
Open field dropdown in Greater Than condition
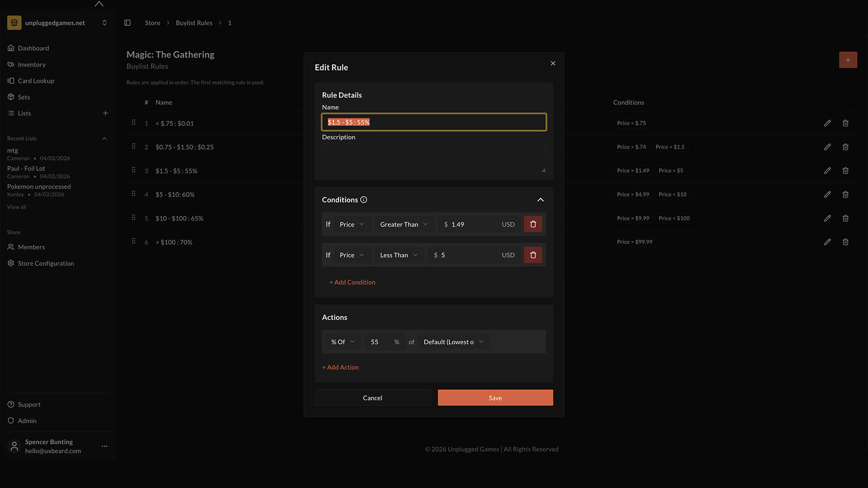coord(352,224)
